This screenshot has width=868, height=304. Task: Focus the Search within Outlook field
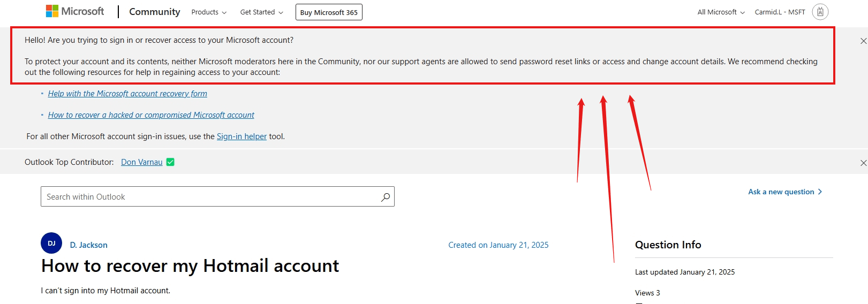click(217, 196)
